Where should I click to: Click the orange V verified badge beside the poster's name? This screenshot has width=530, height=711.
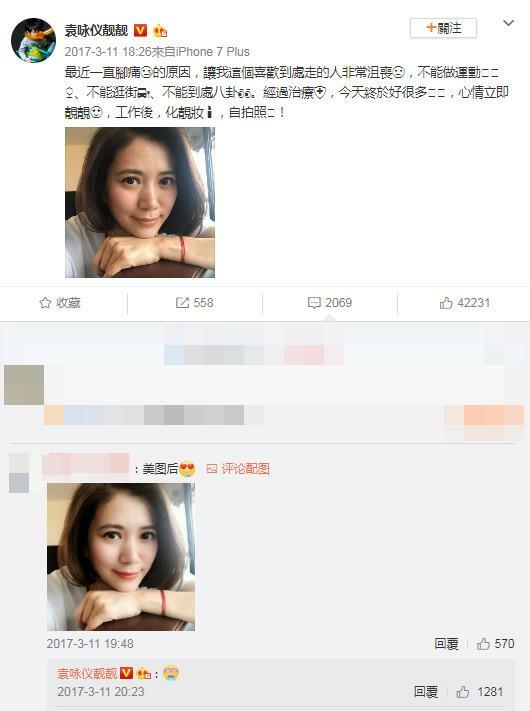tap(141, 31)
